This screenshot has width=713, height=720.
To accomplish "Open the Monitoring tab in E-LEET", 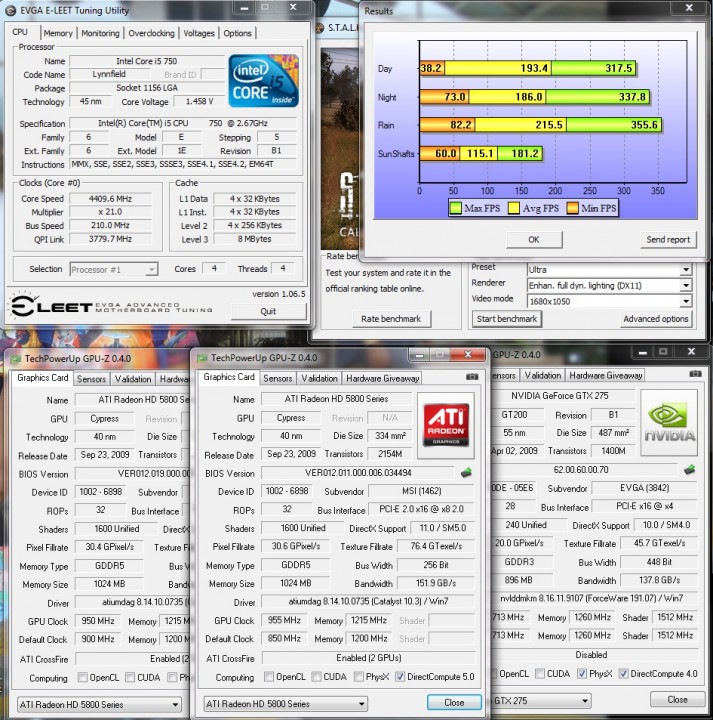I will point(100,33).
